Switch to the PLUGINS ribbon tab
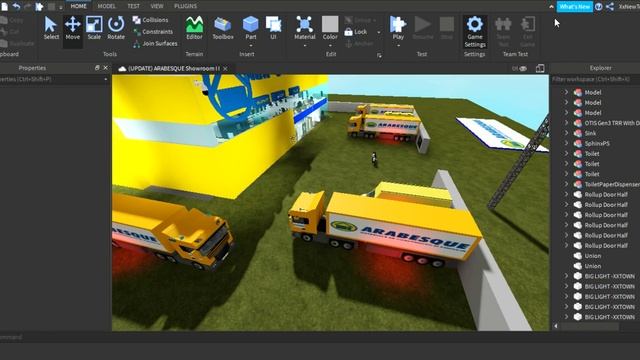This screenshot has height=360, width=640. (185, 6)
